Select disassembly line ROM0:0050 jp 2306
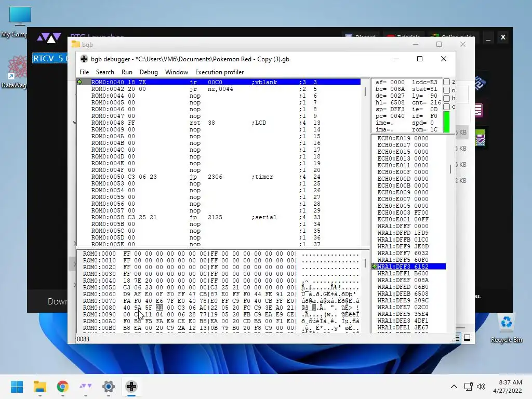The height and width of the screenshot is (399, 532). pos(219,177)
